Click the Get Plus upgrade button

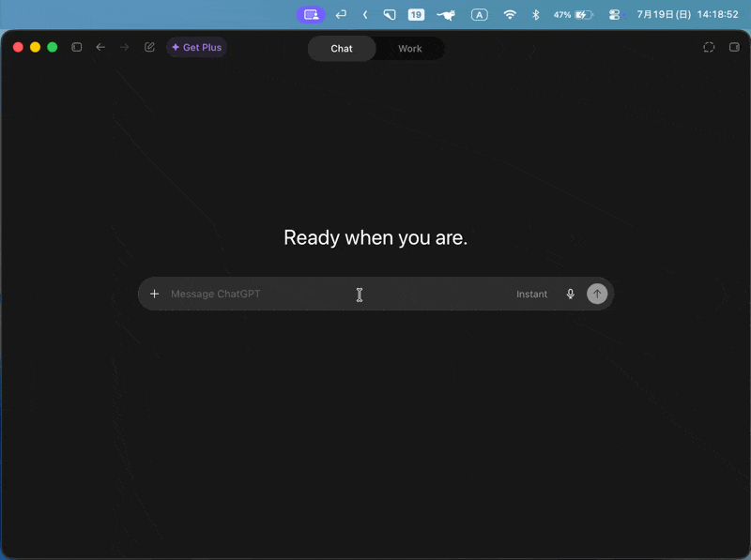click(197, 48)
